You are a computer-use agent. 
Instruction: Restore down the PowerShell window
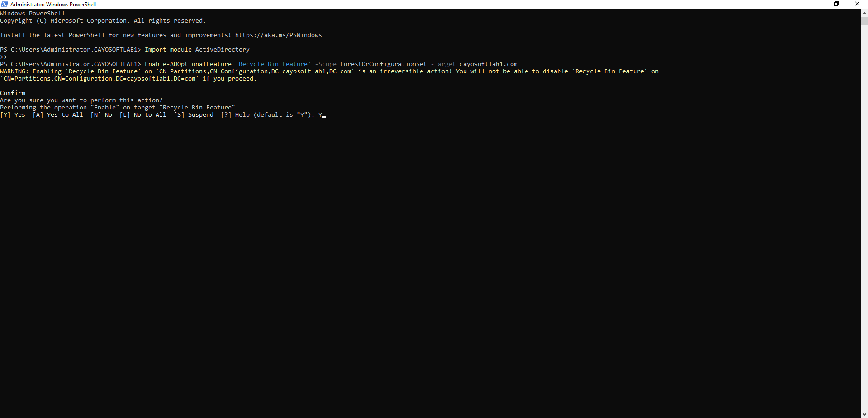tap(836, 4)
